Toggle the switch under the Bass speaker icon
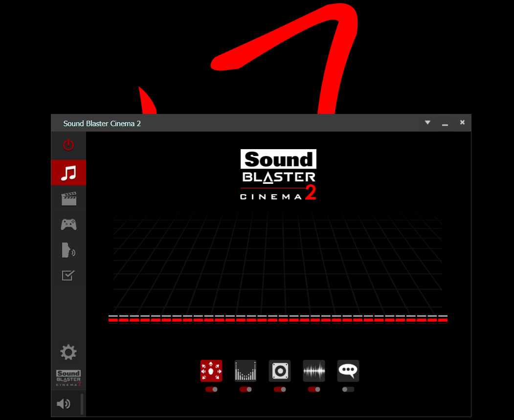Image resolution: width=514 pixels, height=420 pixels. pos(280,390)
